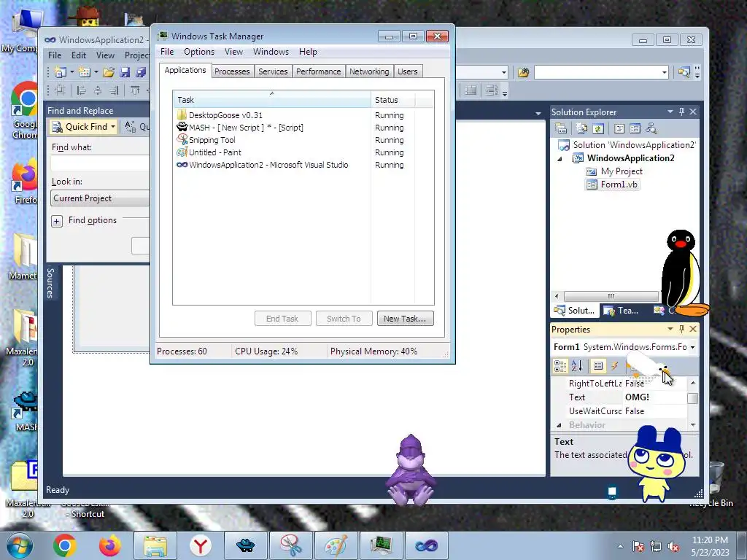This screenshot has height=560, width=747.
Task: Click the Find what input field
Action: (x=99, y=163)
